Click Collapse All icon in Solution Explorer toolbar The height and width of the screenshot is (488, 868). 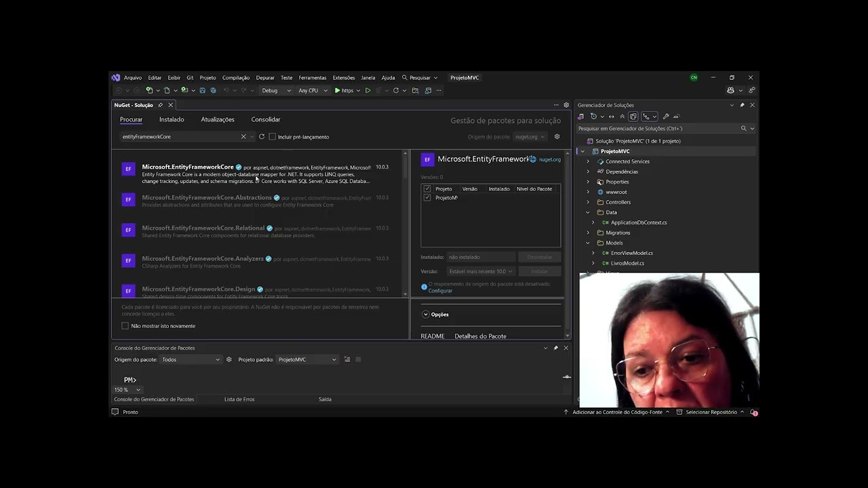pyautogui.click(x=623, y=117)
